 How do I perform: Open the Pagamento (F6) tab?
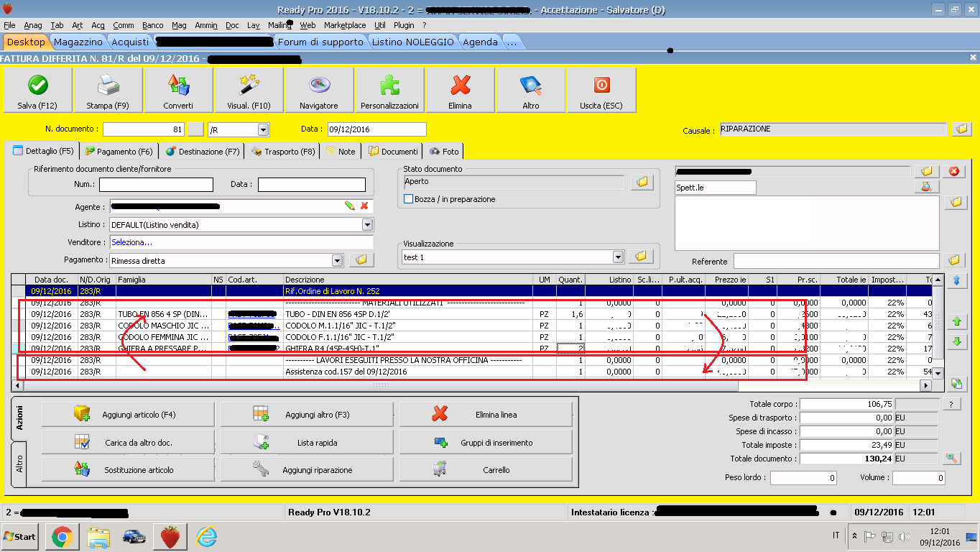(x=119, y=152)
